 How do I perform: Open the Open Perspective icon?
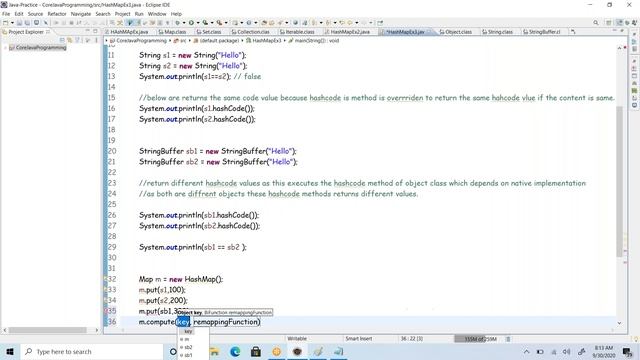pyautogui.click(x=609, y=23)
